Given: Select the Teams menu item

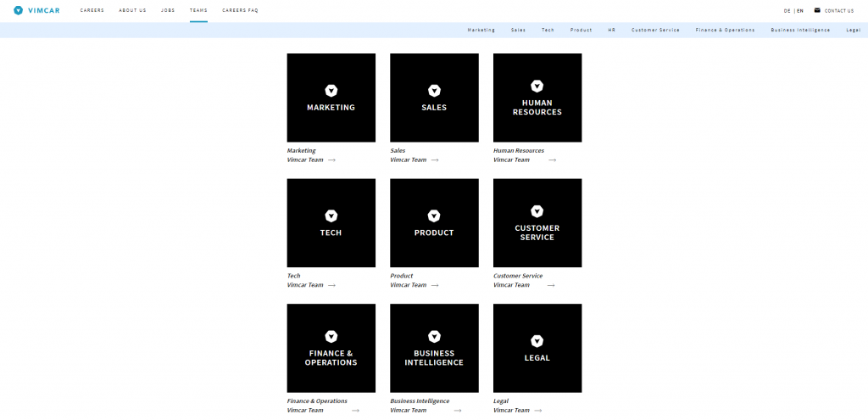Looking at the screenshot, I should (198, 10).
